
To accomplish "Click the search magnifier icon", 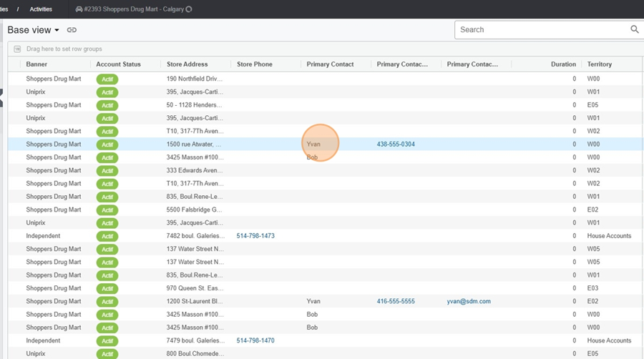I will [x=635, y=29].
